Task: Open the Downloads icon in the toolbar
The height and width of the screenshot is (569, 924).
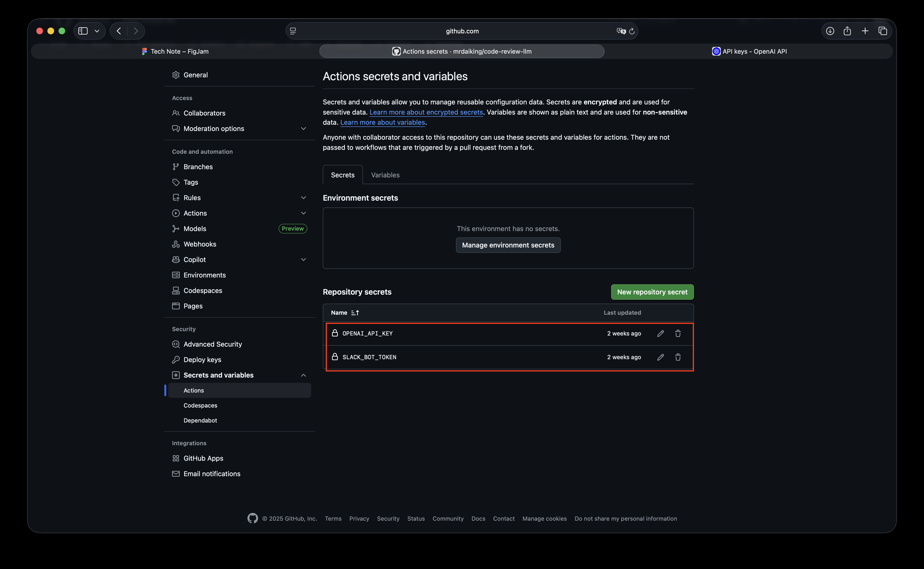Action: click(830, 31)
